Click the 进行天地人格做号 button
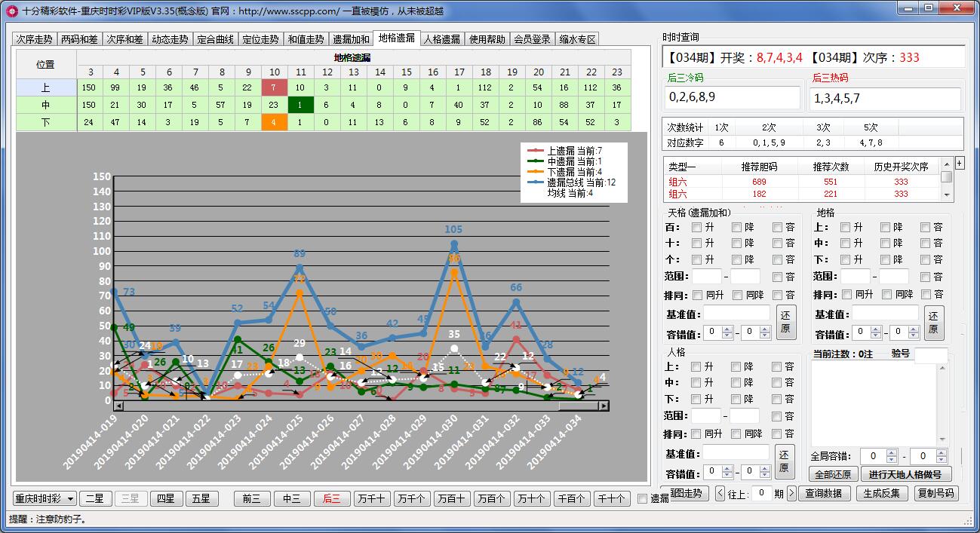The height and width of the screenshot is (533, 980). point(908,474)
